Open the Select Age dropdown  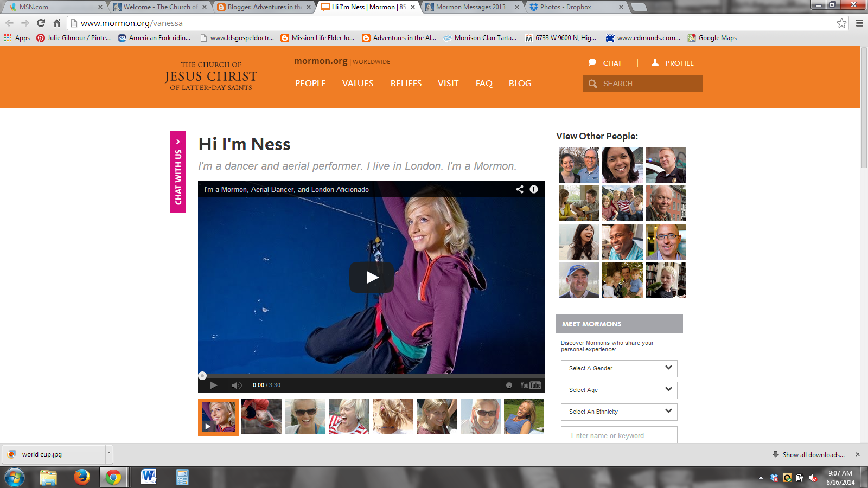(x=619, y=390)
